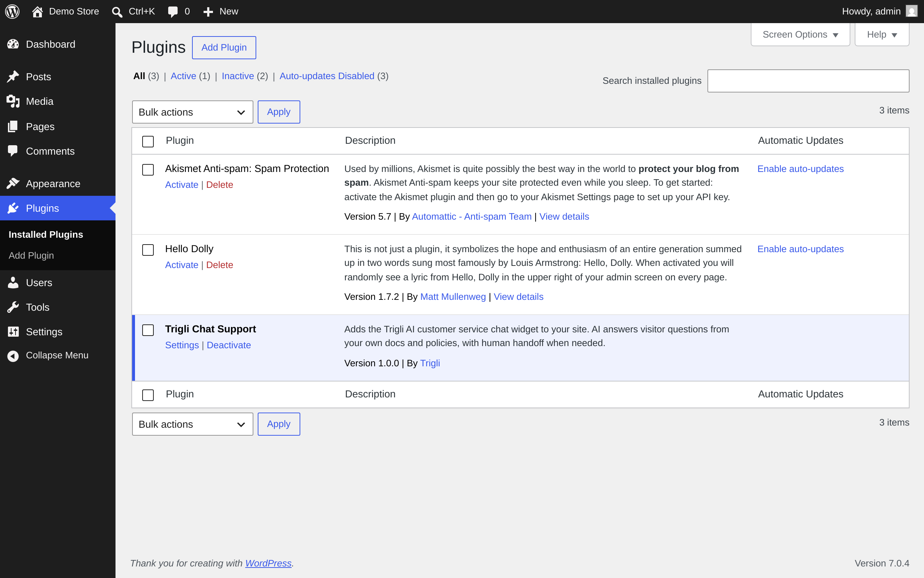Click the Media icon in sidebar
This screenshot has height=578, width=924.
(x=13, y=101)
